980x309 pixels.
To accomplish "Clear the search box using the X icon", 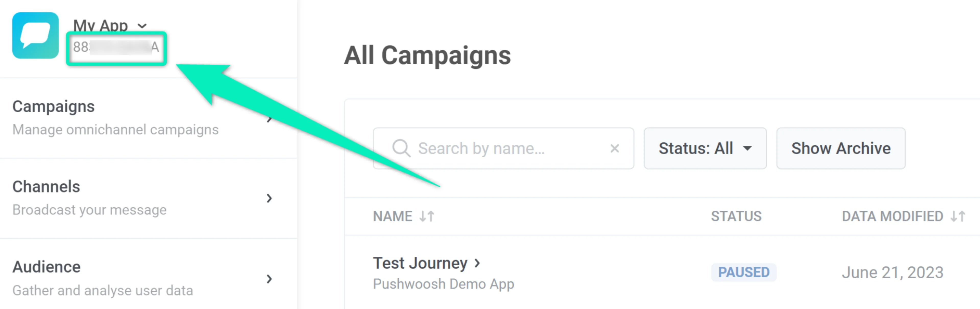I will (x=615, y=148).
